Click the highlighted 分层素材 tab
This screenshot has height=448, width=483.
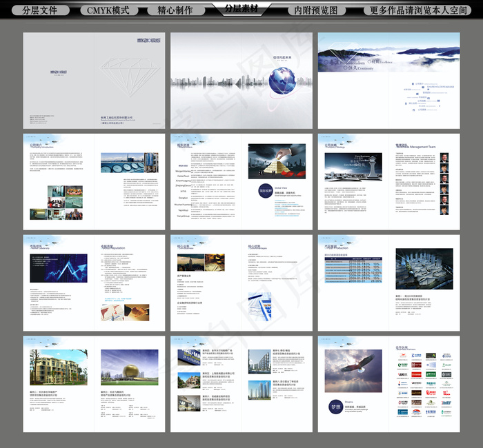241,8
